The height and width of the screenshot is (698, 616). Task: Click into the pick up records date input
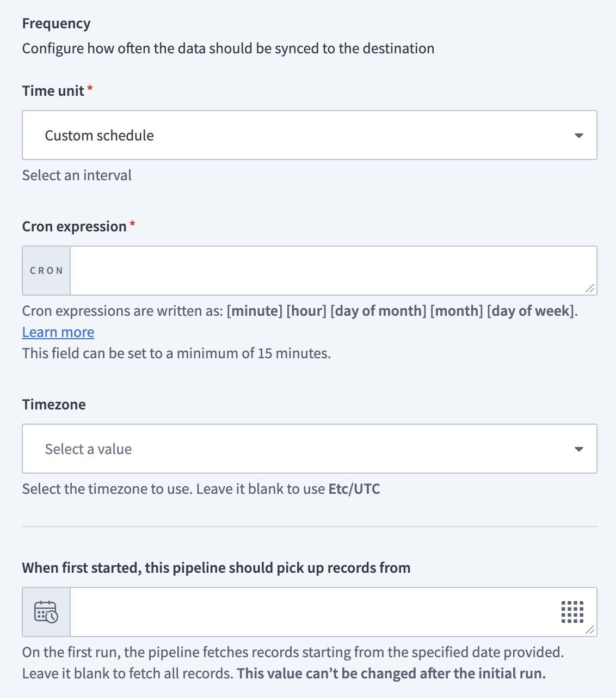310,612
